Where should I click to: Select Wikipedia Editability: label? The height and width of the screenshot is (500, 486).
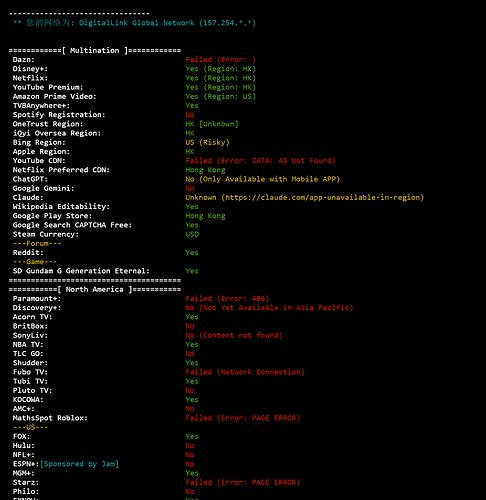[x=61, y=207]
